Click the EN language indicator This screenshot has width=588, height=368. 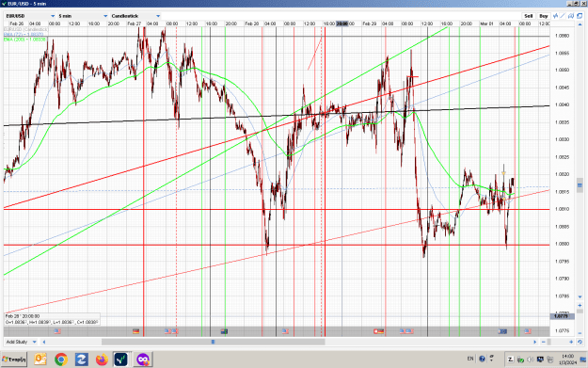pos(470,359)
